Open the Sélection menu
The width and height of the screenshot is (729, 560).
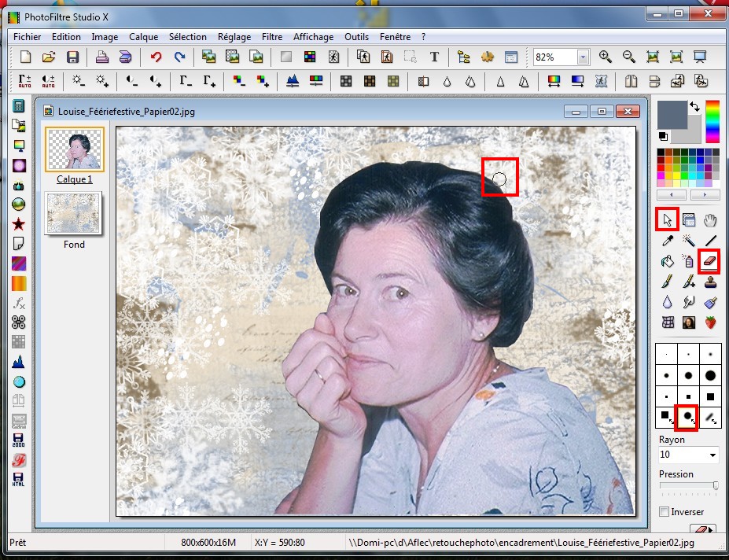(188, 37)
